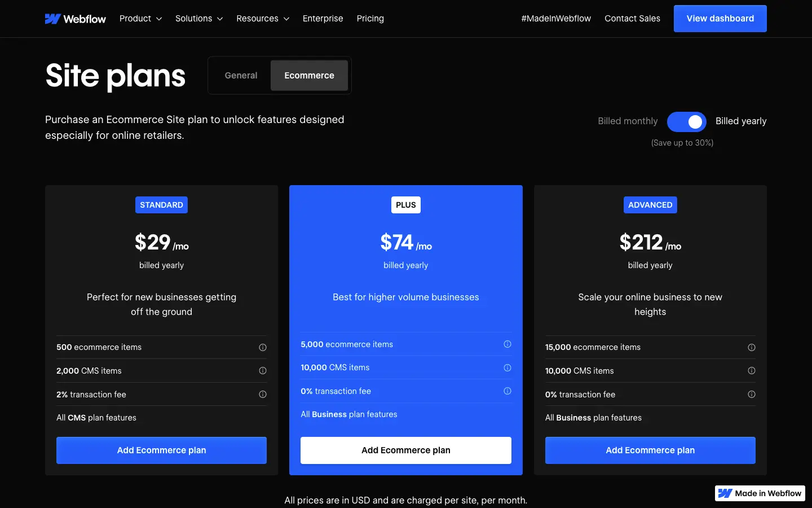Click "Best for higher volume businesses" description
This screenshot has width=812, height=508.
[406, 297]
